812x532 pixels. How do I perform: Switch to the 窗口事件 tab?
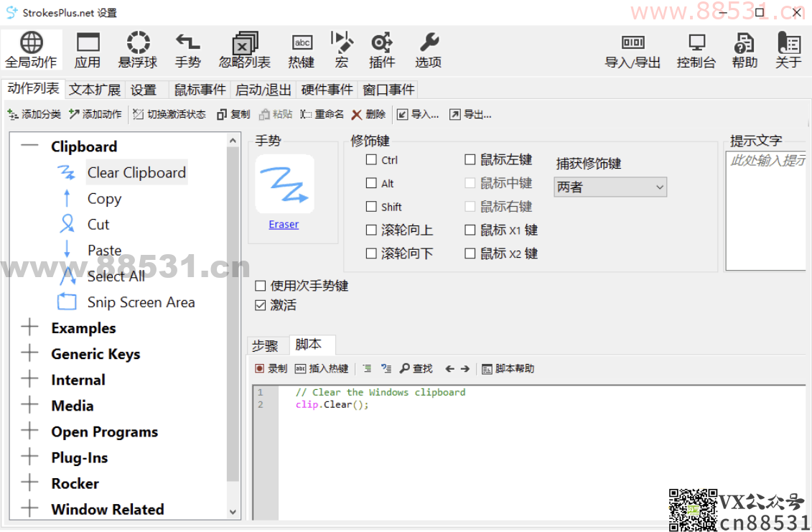pos(388,90)
